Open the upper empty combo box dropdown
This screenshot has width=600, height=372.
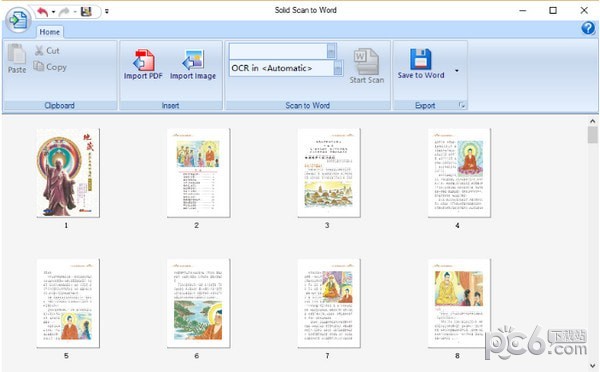[x=331, y=51]
